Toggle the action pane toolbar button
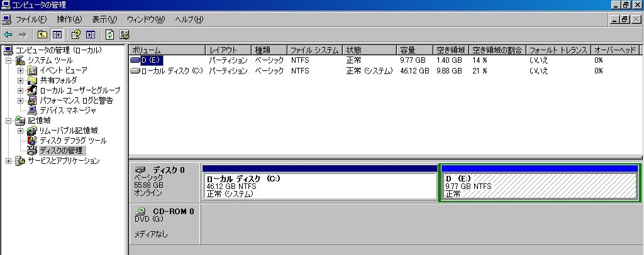This screenshot has height=255, width=644. (x=91, y=35)
